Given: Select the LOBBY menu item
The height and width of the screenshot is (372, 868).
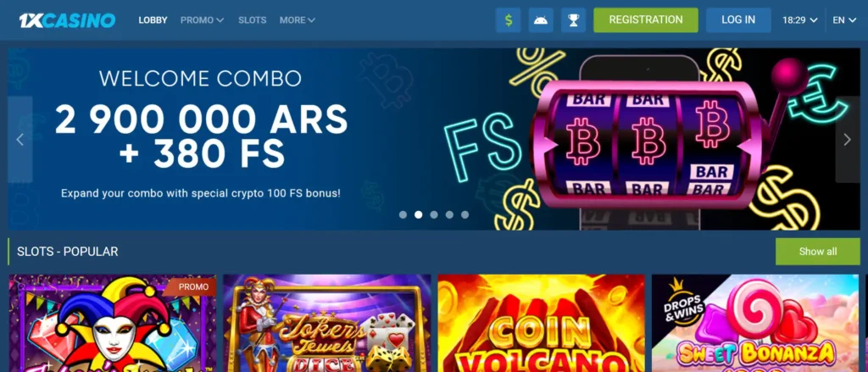Looking at the screenshot, I should point(153,20).
